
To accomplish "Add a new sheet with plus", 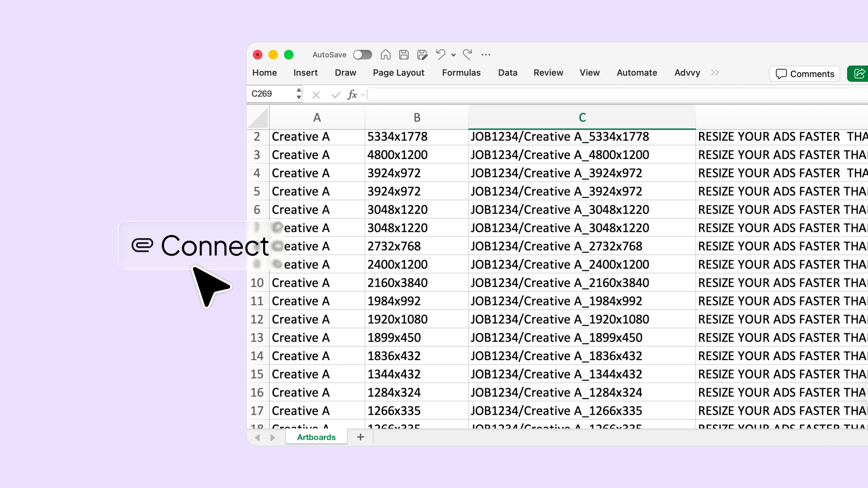I will 360,437.
